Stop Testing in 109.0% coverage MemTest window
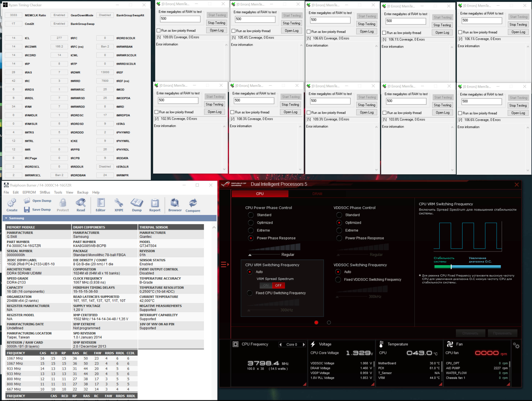This screenshot has width=532, height=401. tap(216, 23)
